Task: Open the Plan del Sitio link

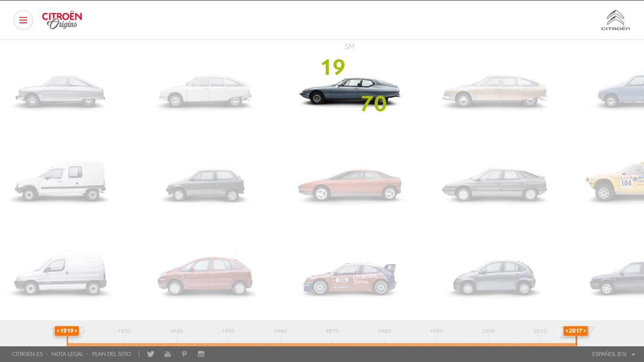Action: pos(112,354)
